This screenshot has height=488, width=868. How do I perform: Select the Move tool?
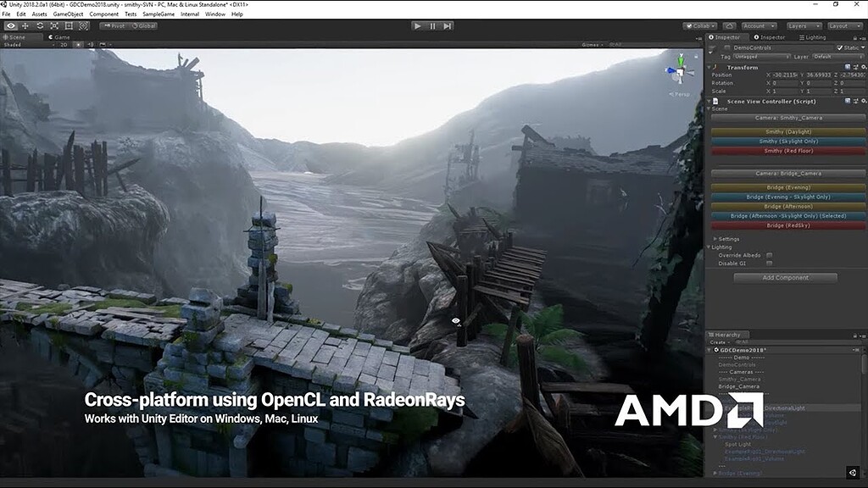(x=25, y=26)
